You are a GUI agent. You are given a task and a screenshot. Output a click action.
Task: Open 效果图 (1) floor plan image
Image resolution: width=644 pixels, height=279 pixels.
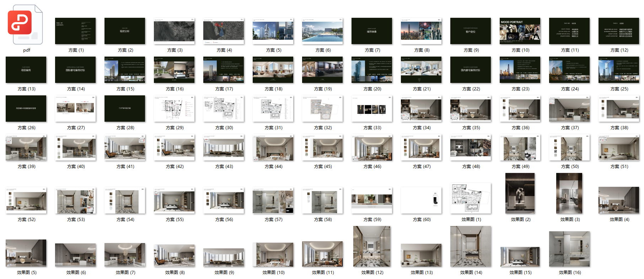point(471,198)
